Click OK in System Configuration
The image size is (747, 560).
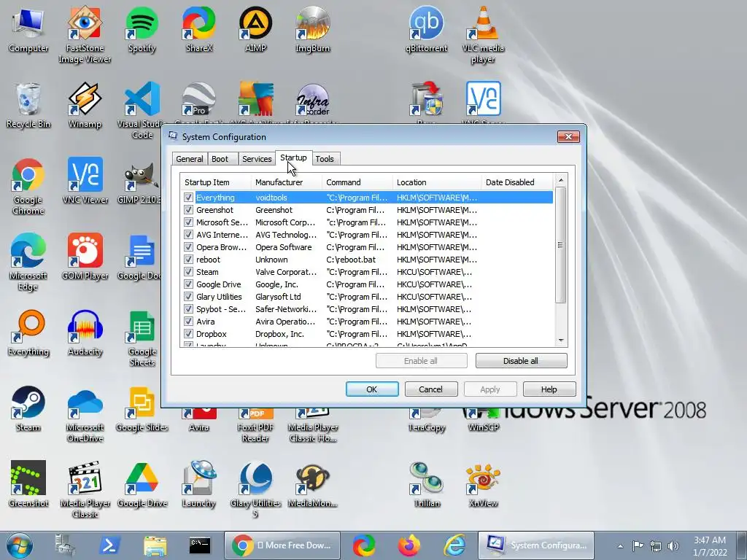tap(372, 389)
